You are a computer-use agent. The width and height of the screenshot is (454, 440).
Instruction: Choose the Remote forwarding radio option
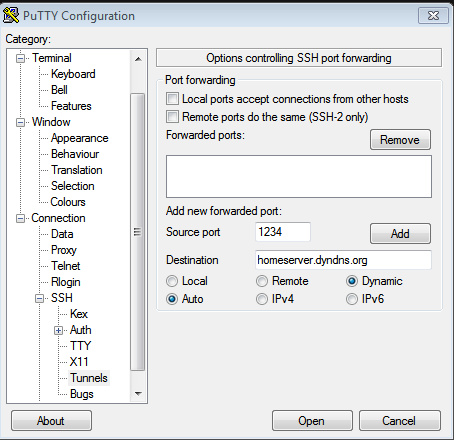coord(262,281)
